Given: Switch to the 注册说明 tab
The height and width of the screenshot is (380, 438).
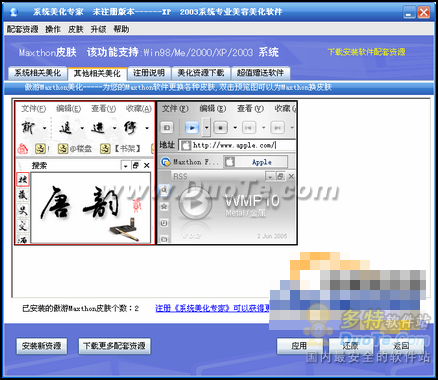Looking at the screenshot, I should tap(149, 73).
